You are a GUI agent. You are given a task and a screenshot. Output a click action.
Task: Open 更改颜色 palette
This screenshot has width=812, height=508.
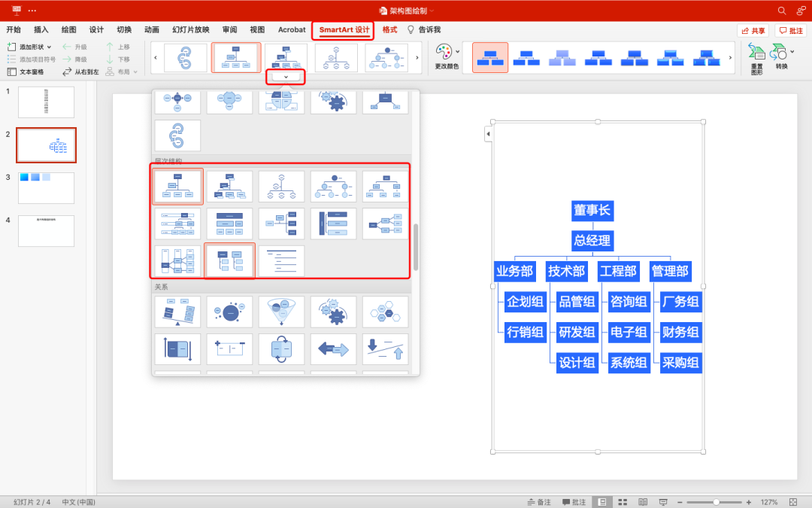point(447,56)
